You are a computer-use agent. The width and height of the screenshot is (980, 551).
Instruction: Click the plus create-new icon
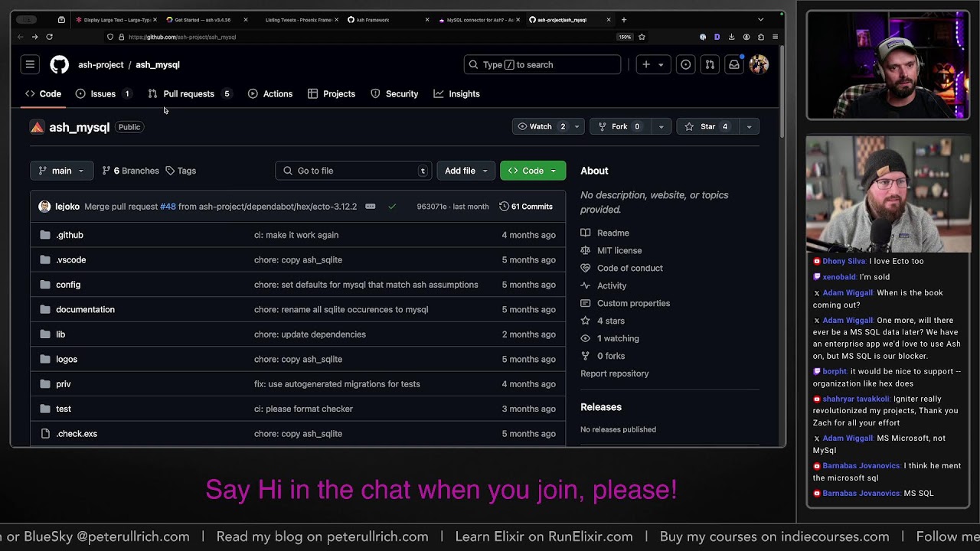pyautogui.click(x=646, y=65)
